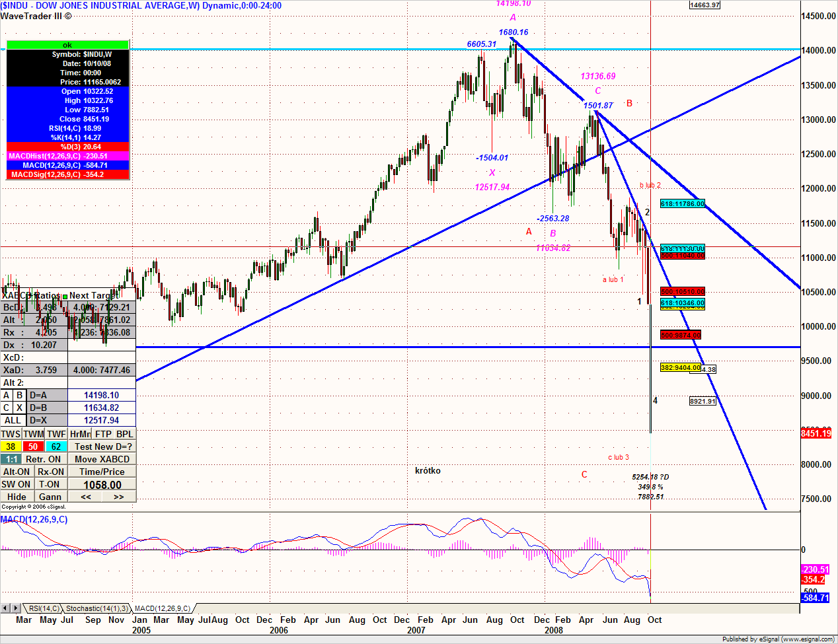Viewport: 838px width, 644px height.
Task: Click the 14663.97 price box at top
Action: tap(705, 5)
